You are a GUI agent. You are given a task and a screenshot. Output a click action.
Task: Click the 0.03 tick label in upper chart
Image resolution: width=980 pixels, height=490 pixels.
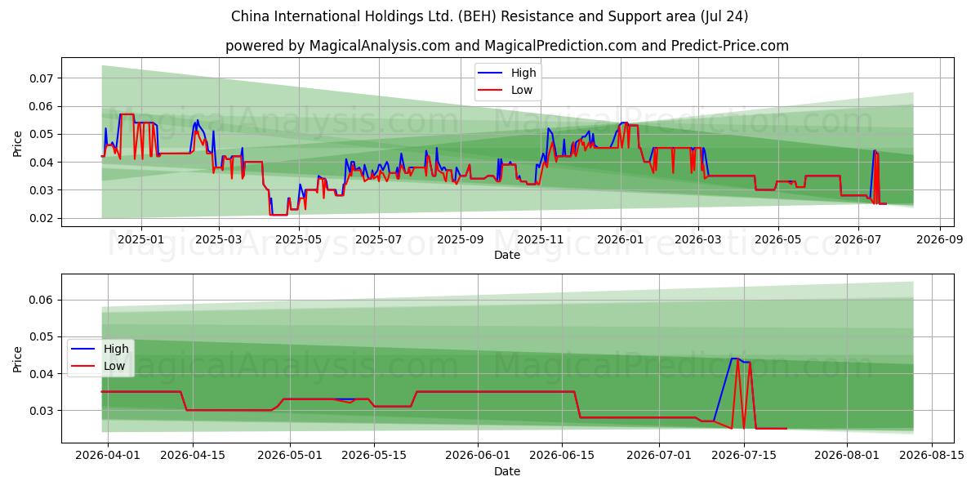click(x=42, y=190)
